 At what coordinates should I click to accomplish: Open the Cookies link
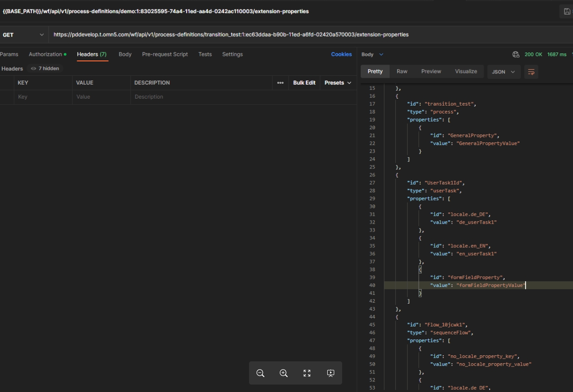(341, 54)
